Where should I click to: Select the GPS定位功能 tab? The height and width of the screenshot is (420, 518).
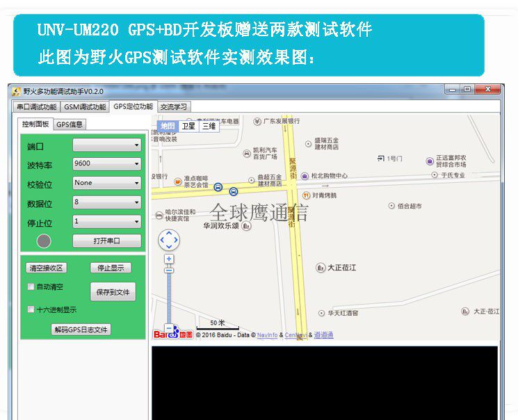click(x=133, y=106)
